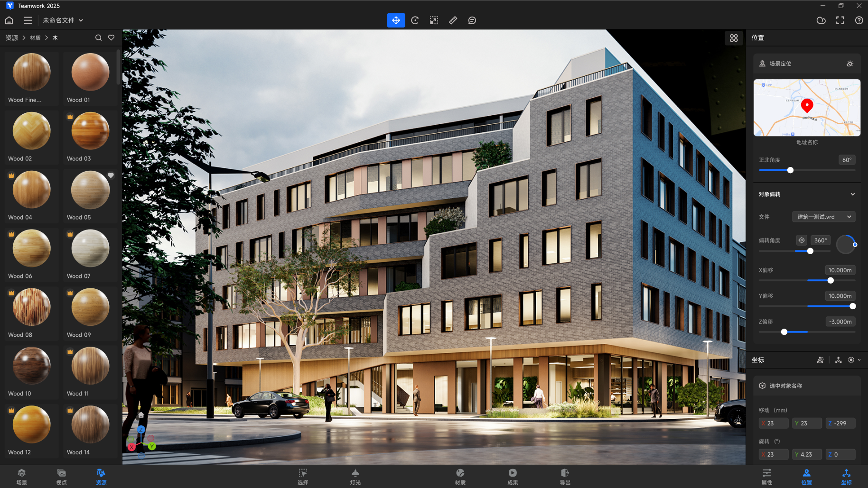Select the Wood 12 material
868x488 pixels.
pos(32,431)
